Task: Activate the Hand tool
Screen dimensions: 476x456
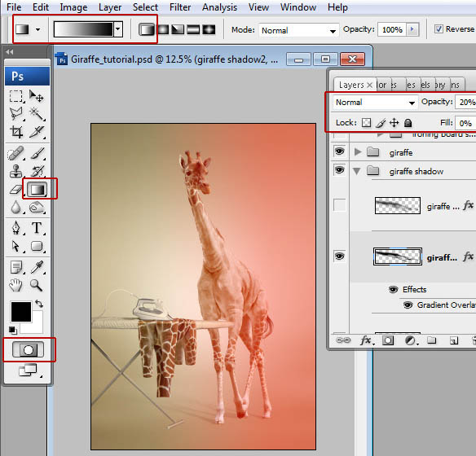Action: [x=15, y=285]
